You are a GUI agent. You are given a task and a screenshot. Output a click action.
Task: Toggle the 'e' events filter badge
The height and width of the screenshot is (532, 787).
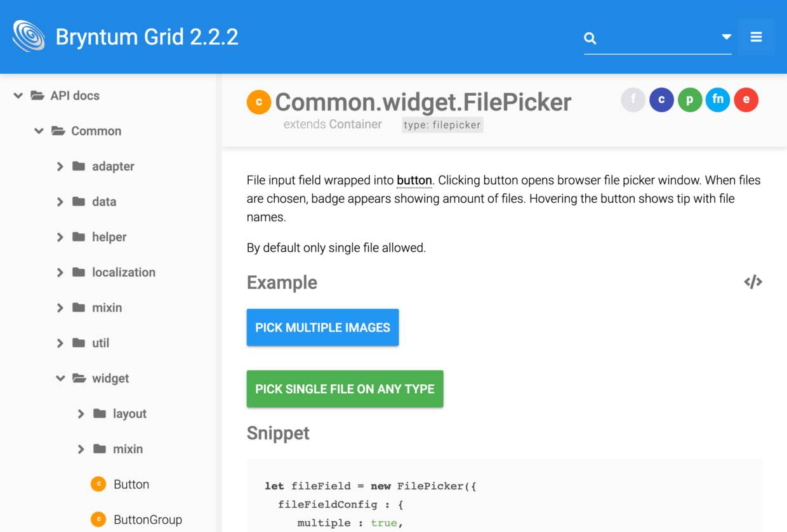746,100
